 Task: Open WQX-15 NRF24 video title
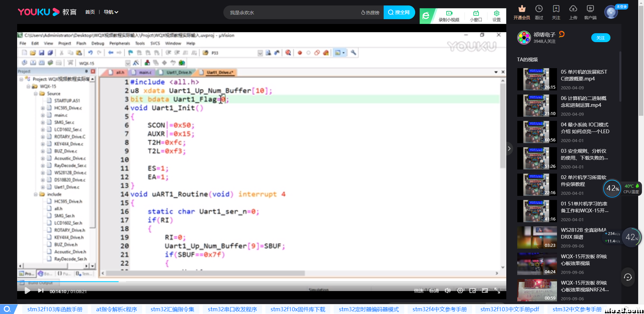(x=585, y=286)
